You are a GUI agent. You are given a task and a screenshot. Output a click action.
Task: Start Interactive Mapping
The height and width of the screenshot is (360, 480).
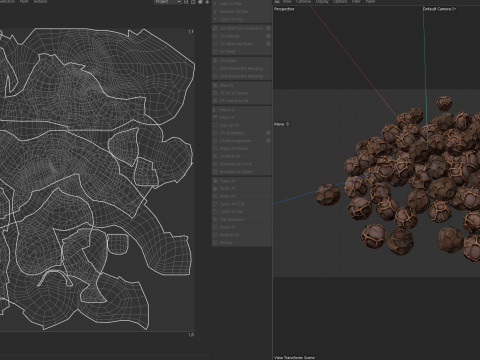pos(241,68)
